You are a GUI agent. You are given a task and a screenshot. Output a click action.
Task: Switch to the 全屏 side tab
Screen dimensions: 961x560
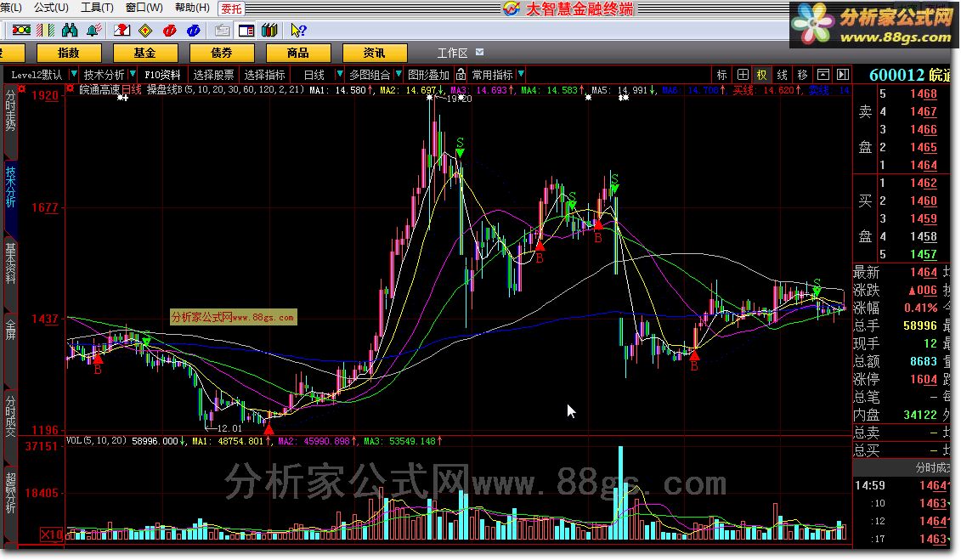pos(10,329)
